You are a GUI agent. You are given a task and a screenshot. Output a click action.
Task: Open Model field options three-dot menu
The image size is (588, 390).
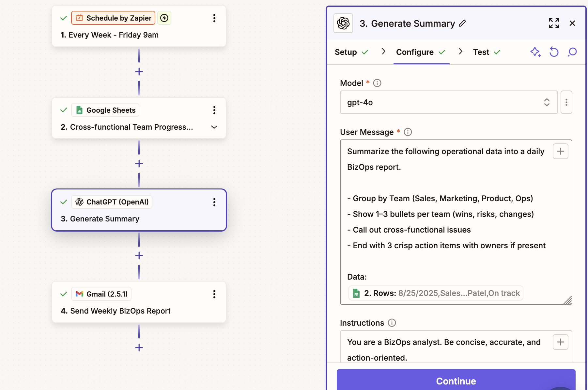click(x=566, y=102)
